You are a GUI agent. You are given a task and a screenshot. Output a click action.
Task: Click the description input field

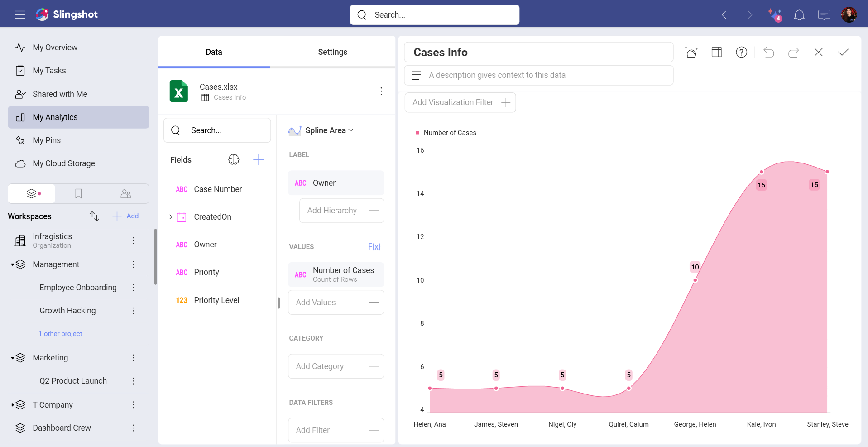(x=539, y=75)
